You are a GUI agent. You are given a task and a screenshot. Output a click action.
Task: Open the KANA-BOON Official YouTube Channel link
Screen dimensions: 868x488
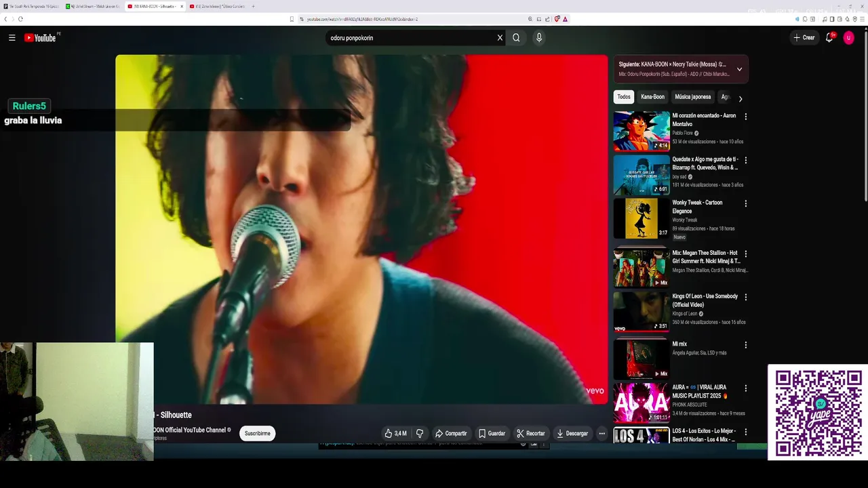(189, 430)
